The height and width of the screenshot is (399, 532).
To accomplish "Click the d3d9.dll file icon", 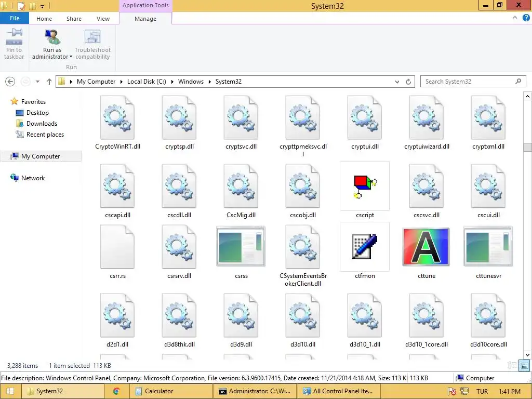I will pos(241,315).
